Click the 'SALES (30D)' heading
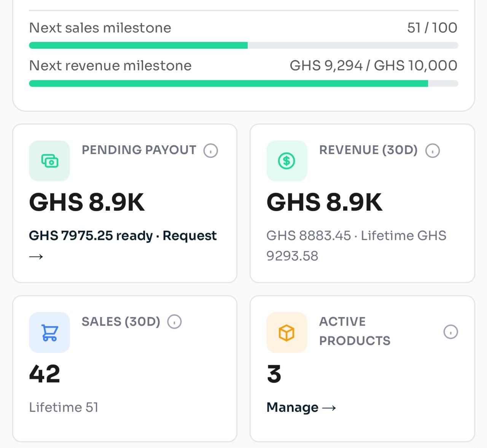The width and height of the screenshot is (487, 448). pyautogui.click(x=121, y=322)
